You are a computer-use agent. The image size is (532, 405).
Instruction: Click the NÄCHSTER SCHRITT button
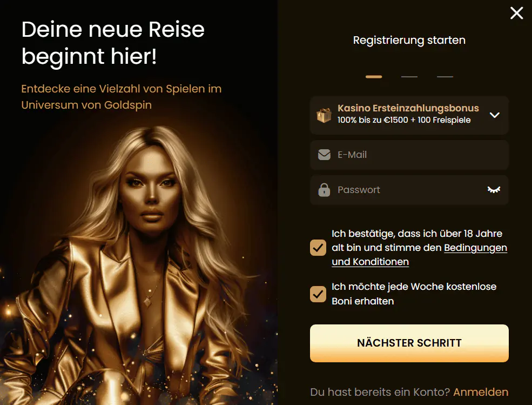click(409, 343)
